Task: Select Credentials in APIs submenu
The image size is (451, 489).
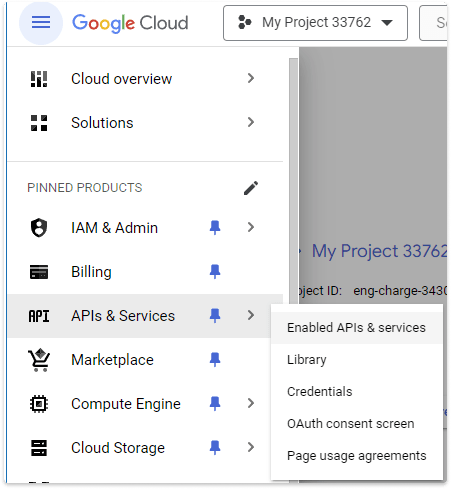Action: [x=357, y=392]
